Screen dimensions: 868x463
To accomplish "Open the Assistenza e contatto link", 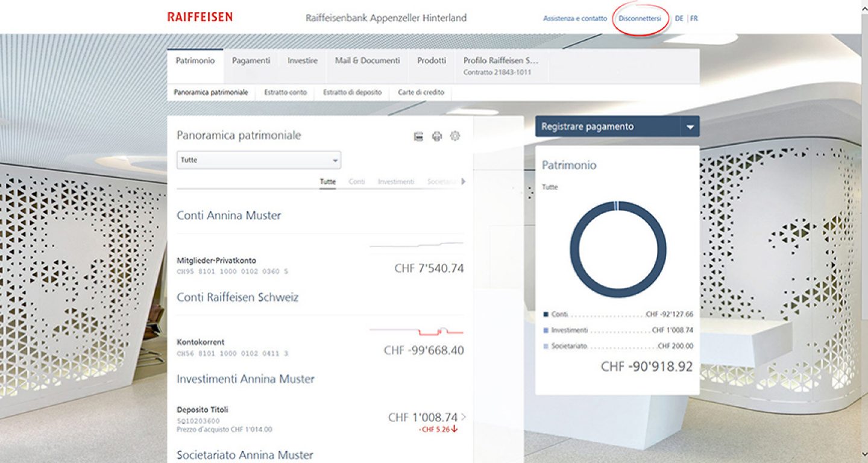I will 575,19.
